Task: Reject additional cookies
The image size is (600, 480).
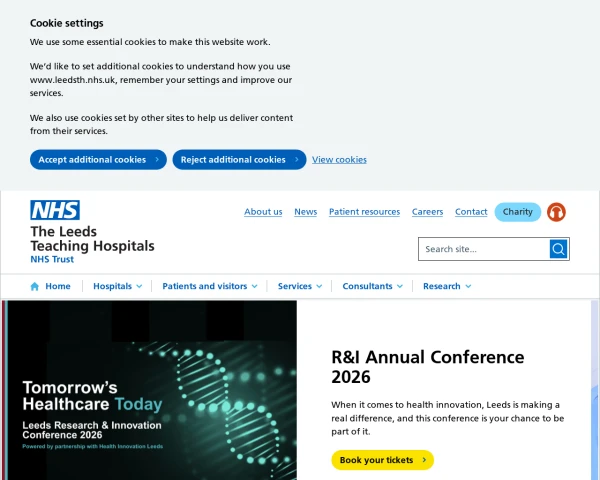Action: (239, 160)
